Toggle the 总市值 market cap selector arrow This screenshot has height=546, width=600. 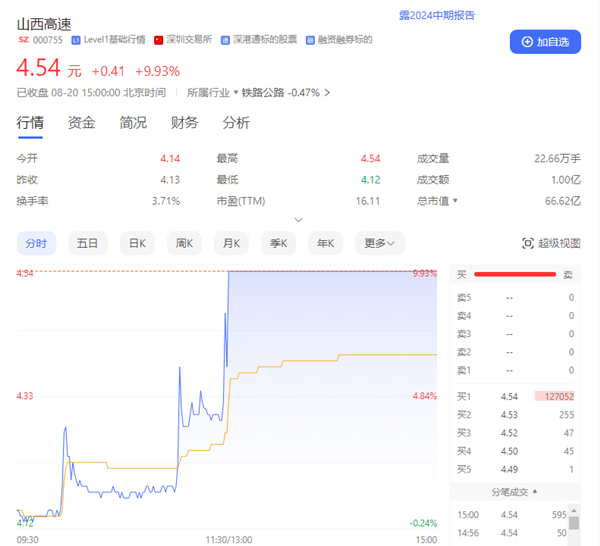(455, 201)
